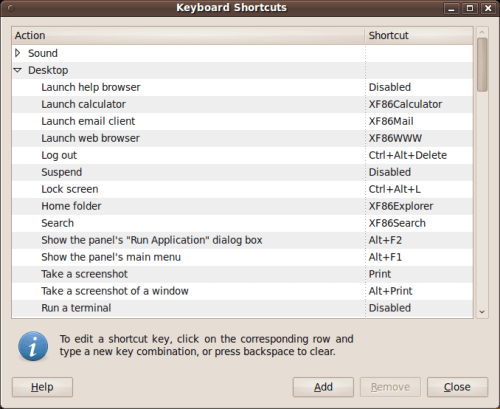Open the Help button
Screen dimensions: 500x409
[42, 387]
